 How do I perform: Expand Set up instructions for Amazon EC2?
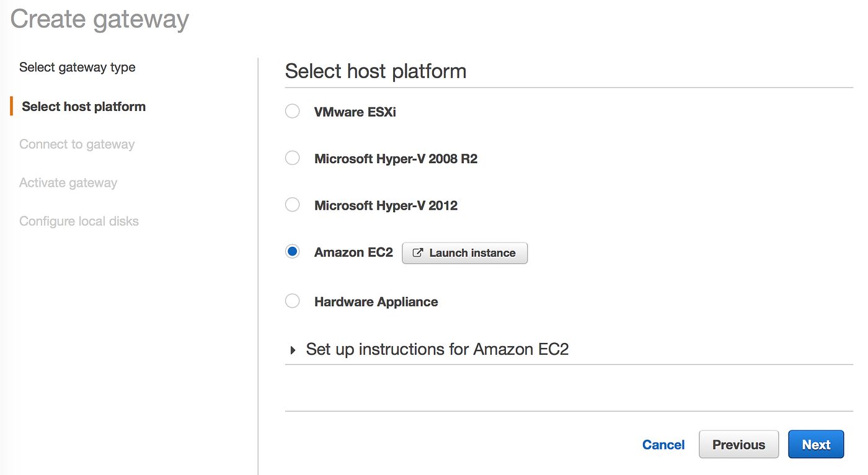click(x=437, y=349)
